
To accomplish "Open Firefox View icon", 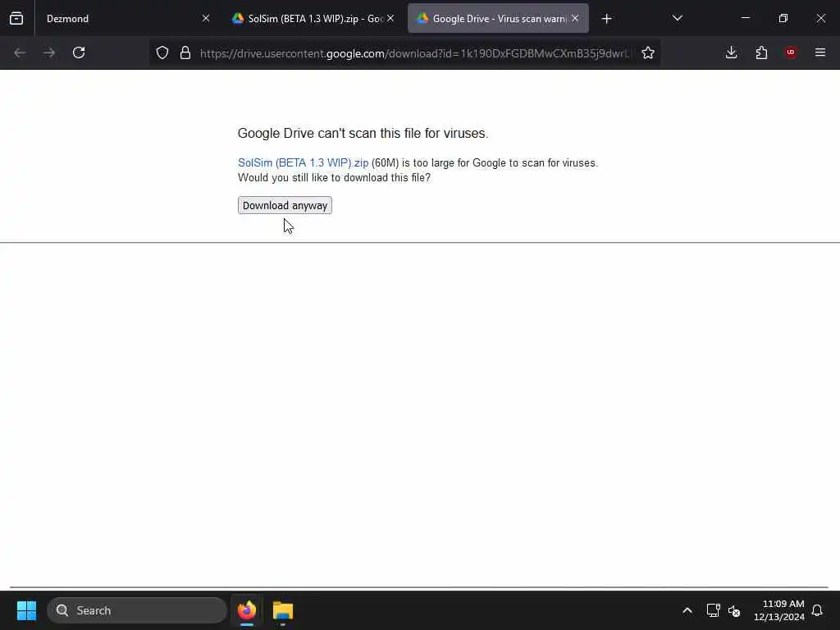I will point(16,18).
